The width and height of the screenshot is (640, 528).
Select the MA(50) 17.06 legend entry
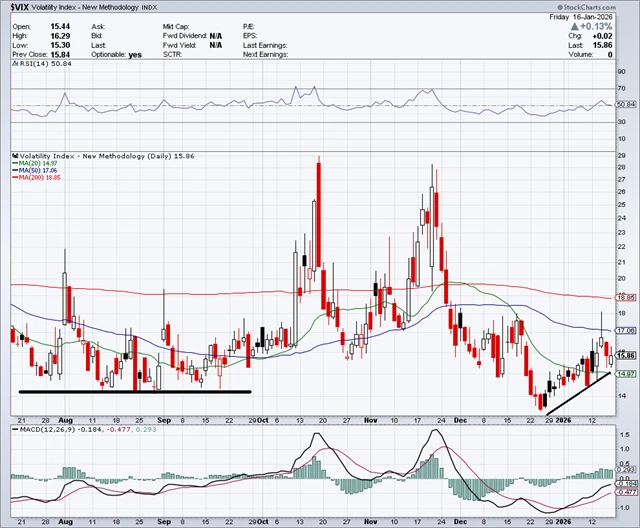[34, 172]
